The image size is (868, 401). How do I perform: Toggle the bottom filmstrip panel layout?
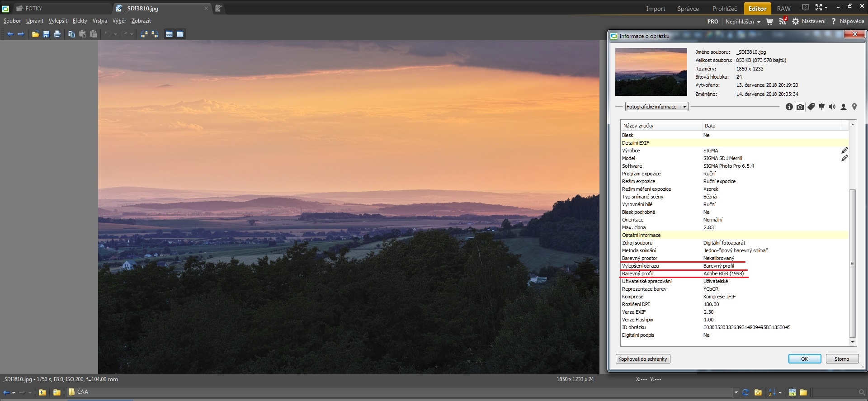click(169, 34)
